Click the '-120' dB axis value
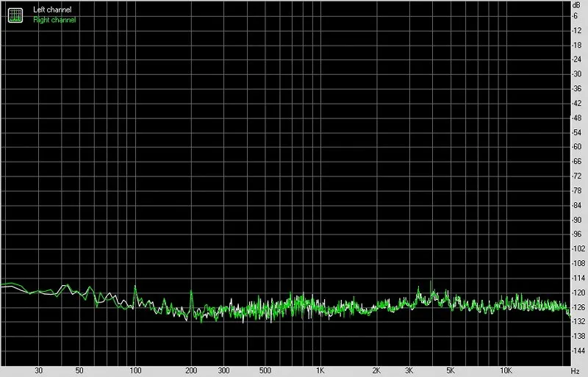The height and width of the screenshot is (377, 588). click(x=578, y=292)
